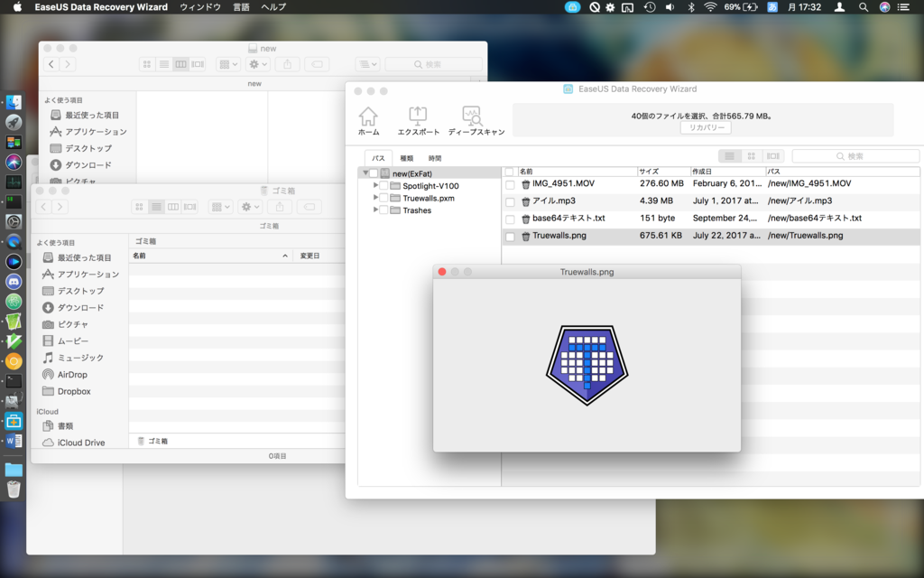Open the ウィンドウ menu
924x578 pixels.
click(x=200, y=7)
